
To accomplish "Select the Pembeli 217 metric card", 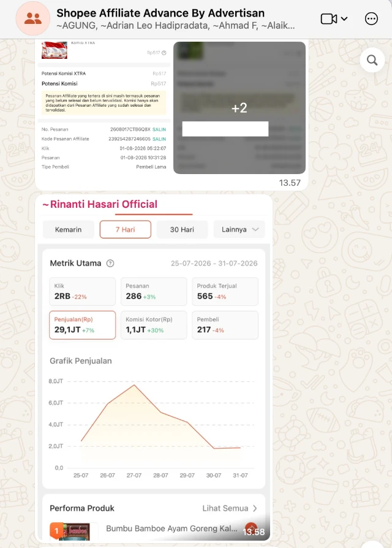I will pos(225,325).
